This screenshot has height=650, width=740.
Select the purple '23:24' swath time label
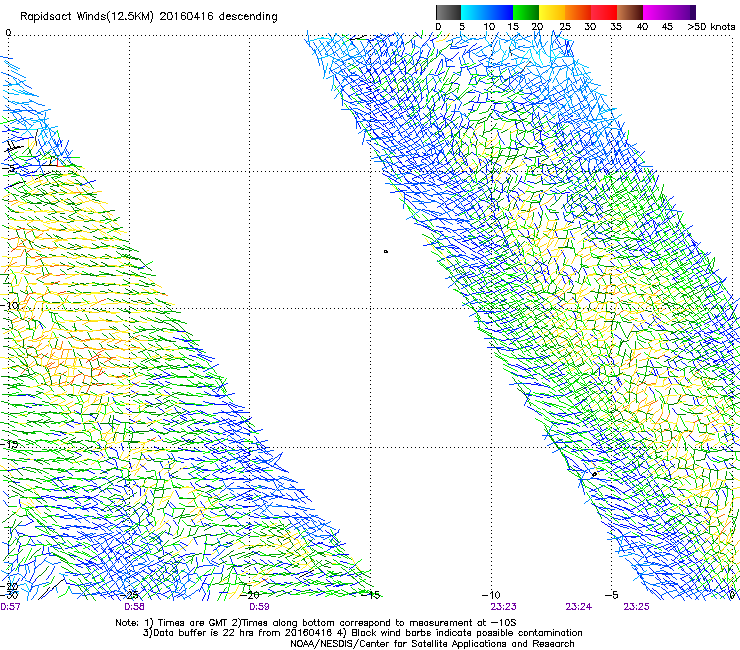click(x=579, y=607)
